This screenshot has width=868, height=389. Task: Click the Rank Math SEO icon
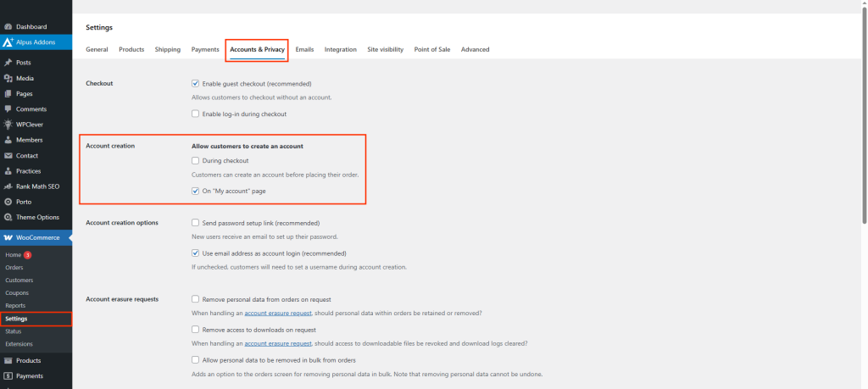pos(8,186)
